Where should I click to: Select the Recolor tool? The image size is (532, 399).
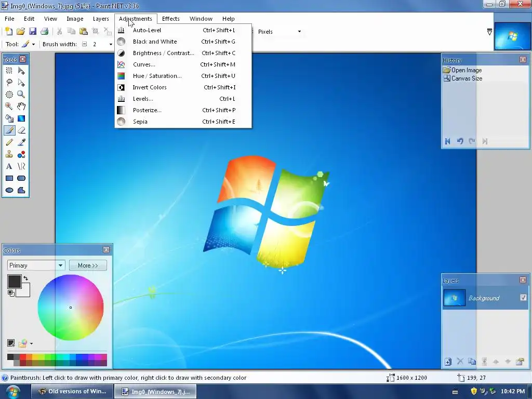pyautogui.click(x=21, y=154)
